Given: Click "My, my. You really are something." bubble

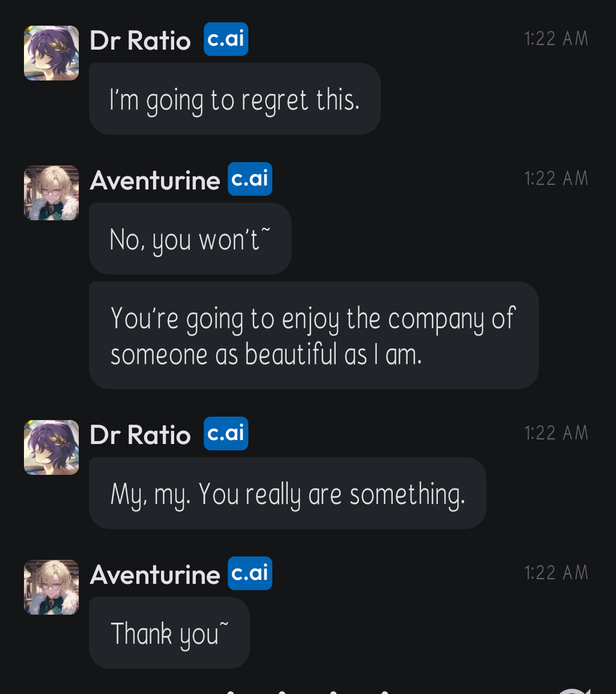Looking at the screenshot, I should (287, 493).
